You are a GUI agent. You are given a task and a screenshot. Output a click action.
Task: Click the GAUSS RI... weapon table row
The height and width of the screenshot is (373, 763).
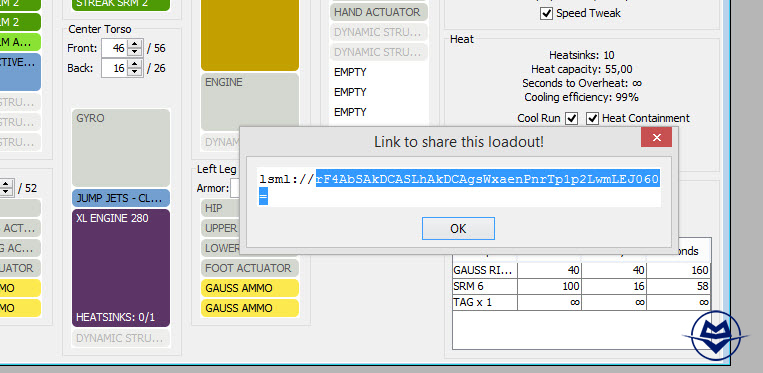pyautogui.click(x=581, y=270)
